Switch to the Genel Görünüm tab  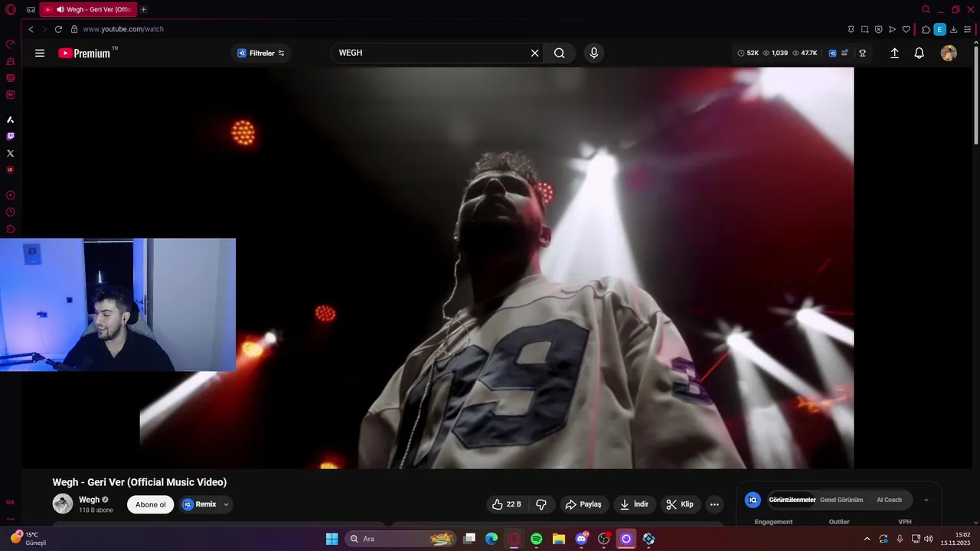pos(841,500)
